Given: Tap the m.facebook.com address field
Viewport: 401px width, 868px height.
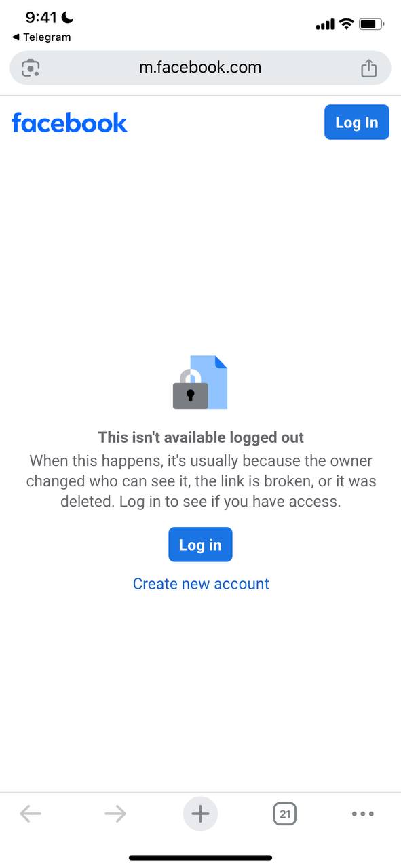Looking at the screenshot, I should coord(200,68).
